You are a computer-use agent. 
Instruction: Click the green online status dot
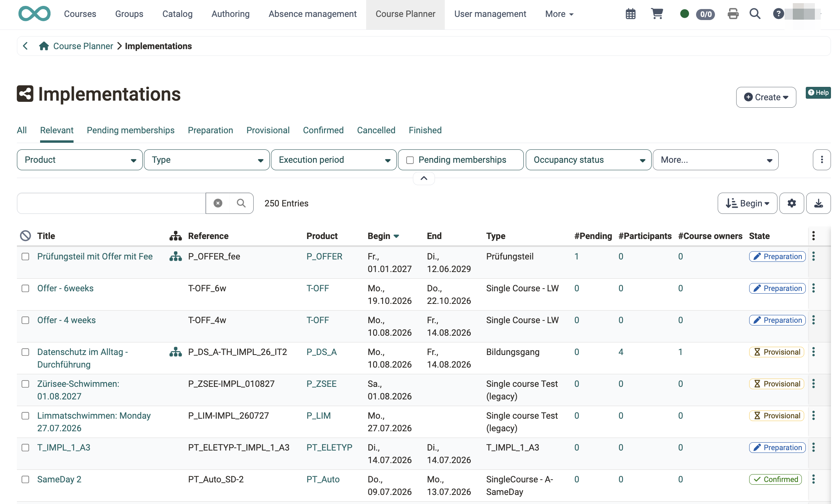[x=684, y=14]
